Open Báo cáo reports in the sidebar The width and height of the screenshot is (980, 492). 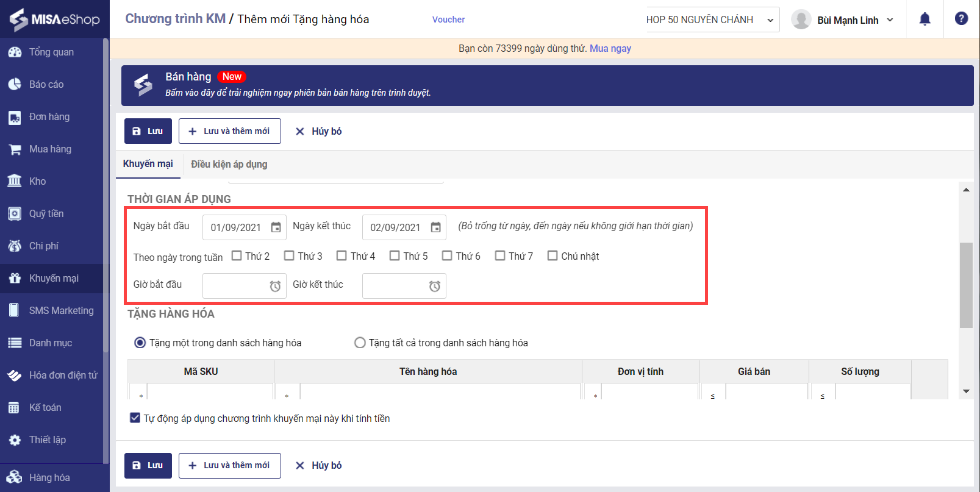[x=46, y=84]
